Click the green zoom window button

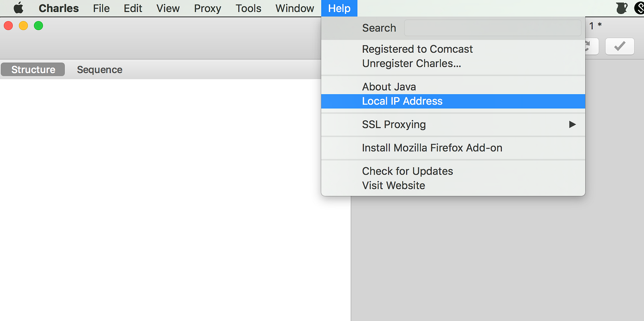39,26
